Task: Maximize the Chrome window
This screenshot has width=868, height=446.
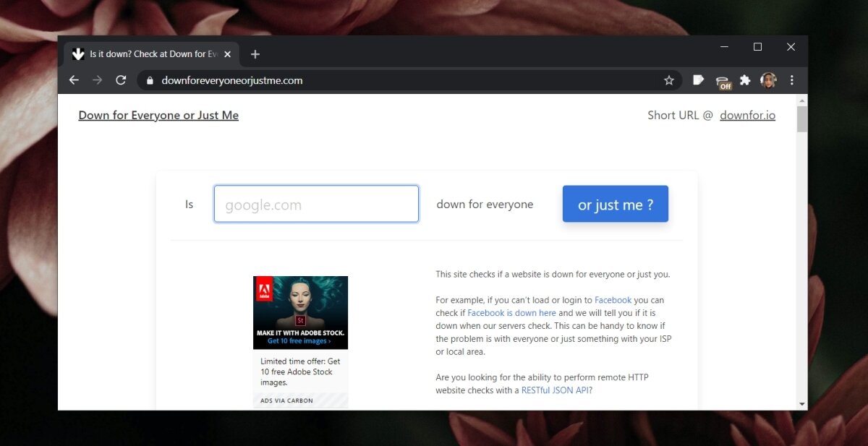Action: [757, 47]
